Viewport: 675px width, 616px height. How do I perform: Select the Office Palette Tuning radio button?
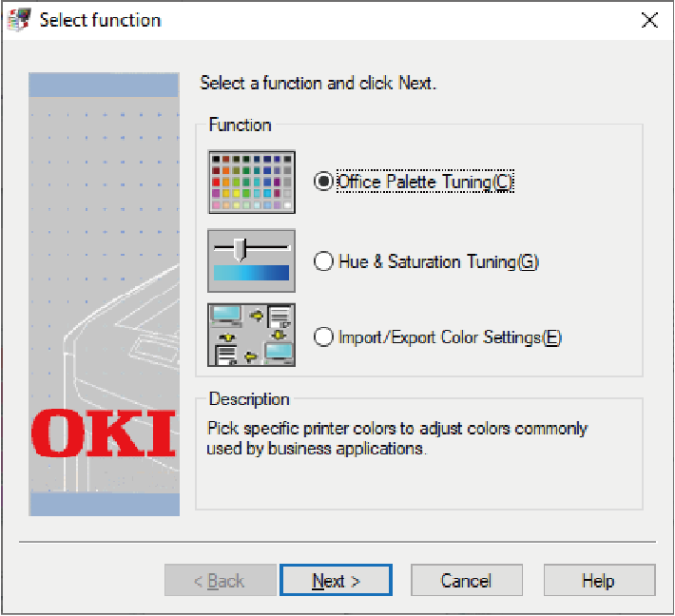coord(324,183)
